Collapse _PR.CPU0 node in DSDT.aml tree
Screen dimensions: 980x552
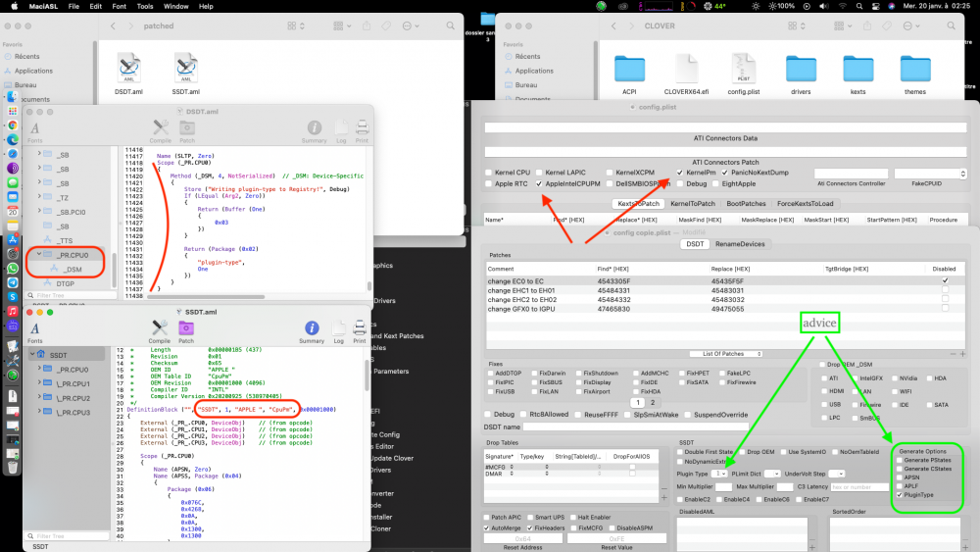pos(39,255)
